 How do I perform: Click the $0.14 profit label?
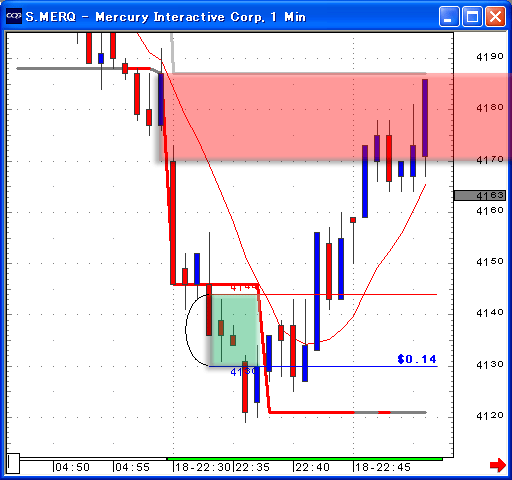[417, 359]
